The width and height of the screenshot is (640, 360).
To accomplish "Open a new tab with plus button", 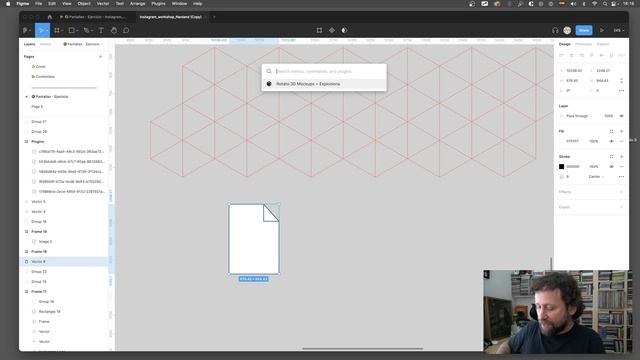I will (x=214, y=17).
